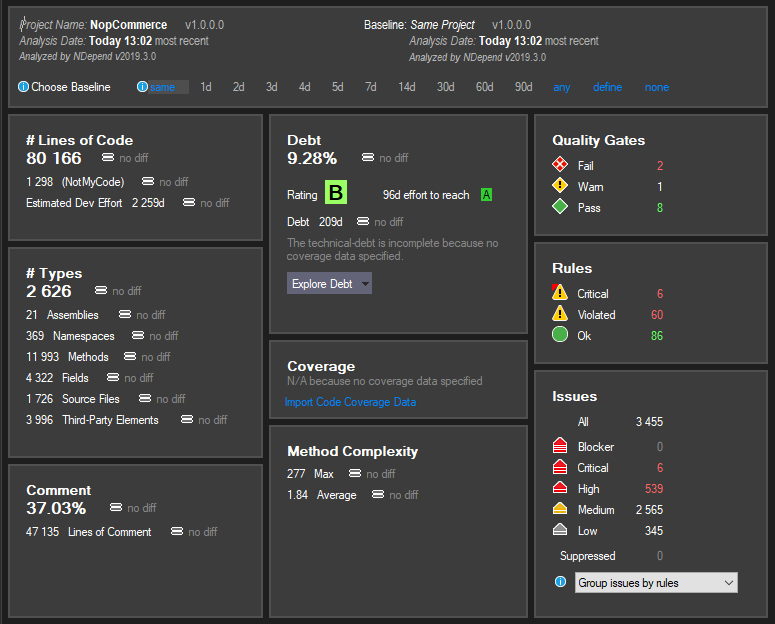Click the Ok rules count 86
775x624 pixels.
pos(657,336)
